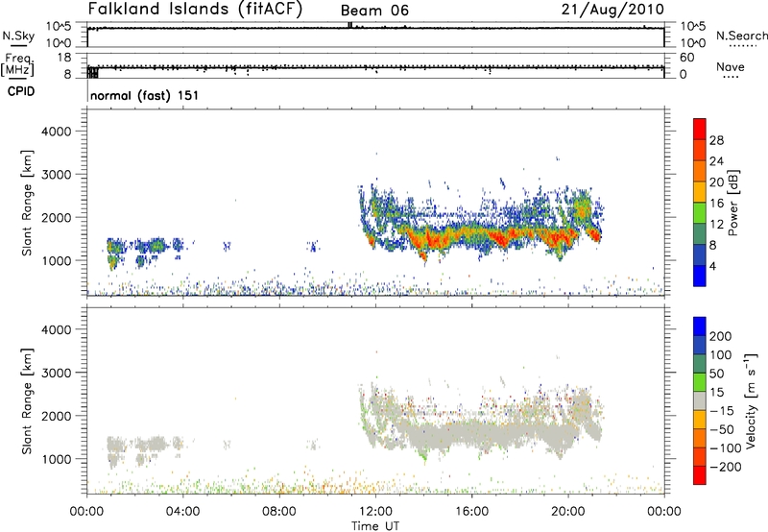Click the "16" tick on the Power colorbar
This screenshot has height=532, width=768.
(716, 203)
